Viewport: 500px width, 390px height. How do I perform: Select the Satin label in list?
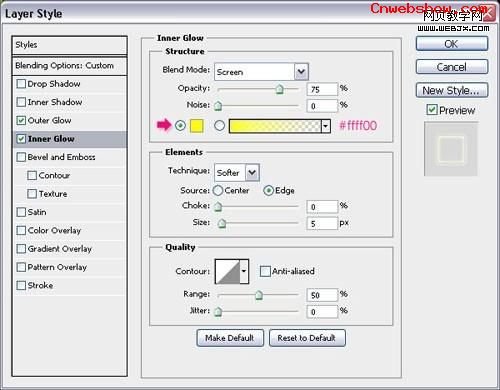pyautogui.click(x=37, y=212)
